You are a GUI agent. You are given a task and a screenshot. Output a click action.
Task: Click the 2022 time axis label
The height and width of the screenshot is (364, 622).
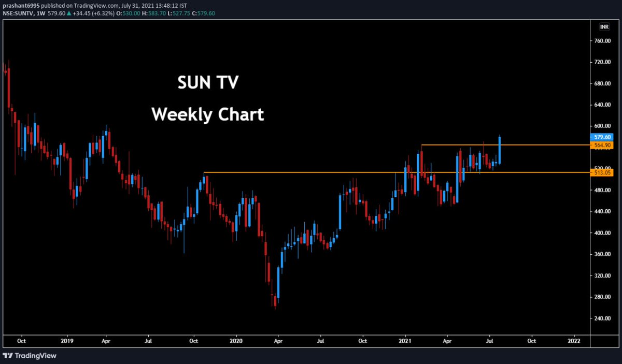tap(574, 341)
